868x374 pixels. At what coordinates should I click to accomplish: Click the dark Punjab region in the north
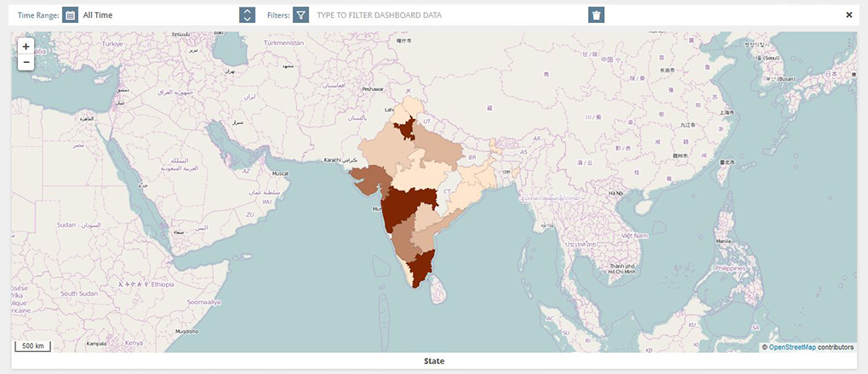point(405,127)
